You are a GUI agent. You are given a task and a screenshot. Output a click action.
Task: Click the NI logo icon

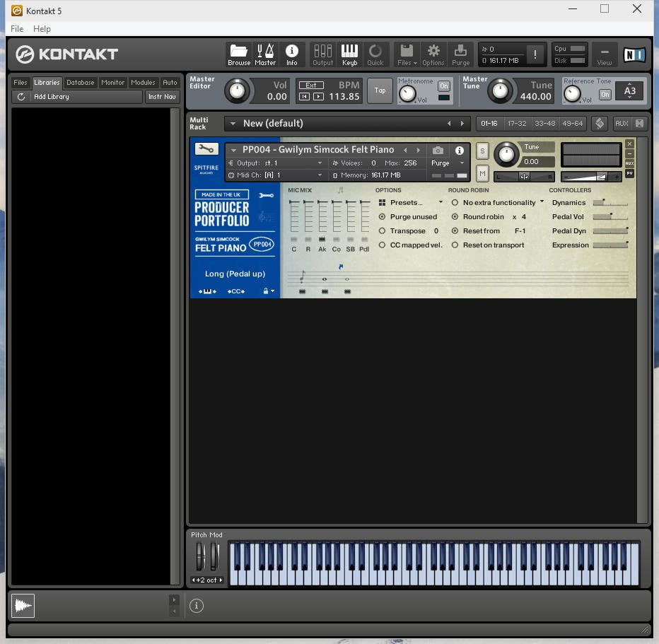tap(634, 54)
